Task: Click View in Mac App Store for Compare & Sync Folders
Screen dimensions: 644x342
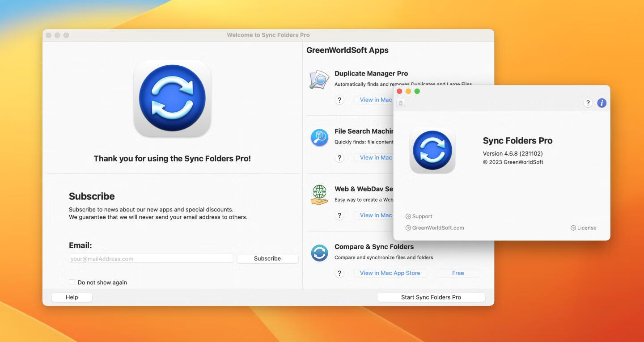Action: coord(390,273)
